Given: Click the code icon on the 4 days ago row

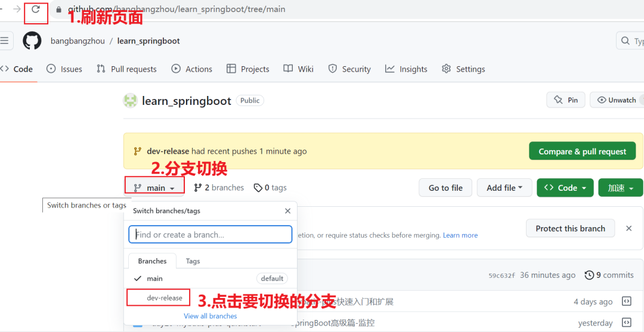Looking at the screenshot, I should tap(627, 302).
